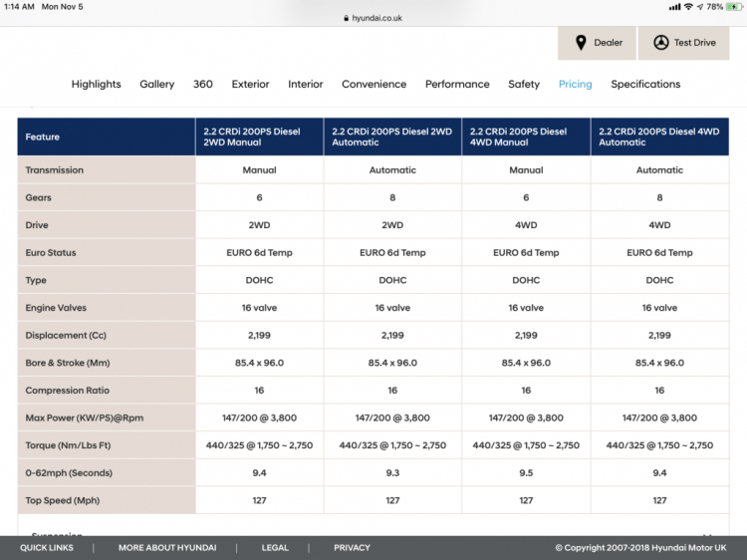Viewport: 747px width, 560px height.
Task: Open the Test Drive button
Action: (x=683, y=43)
